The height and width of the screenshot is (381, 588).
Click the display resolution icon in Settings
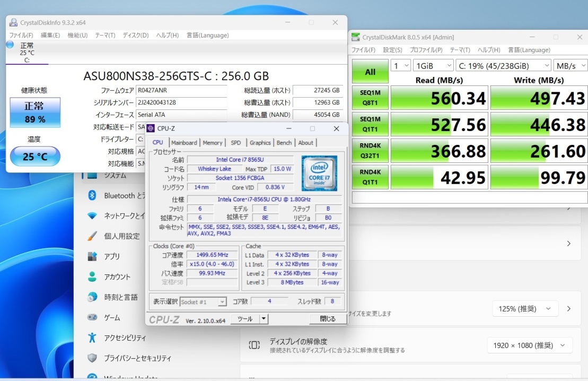click(x=254, y=345)
